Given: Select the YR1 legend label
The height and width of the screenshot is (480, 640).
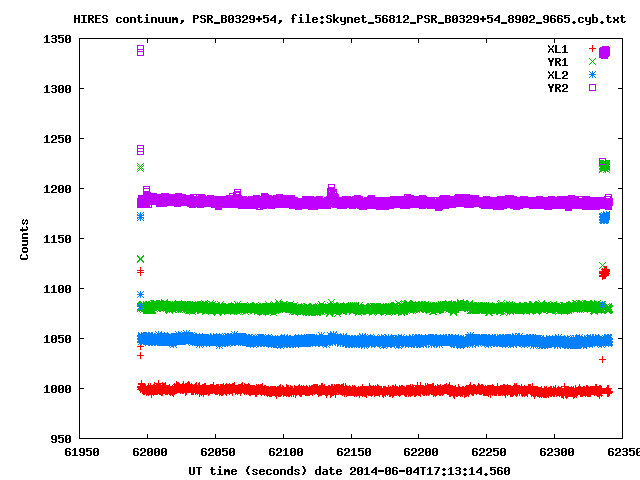Looking at the screenshot, I should pos(558,62).
